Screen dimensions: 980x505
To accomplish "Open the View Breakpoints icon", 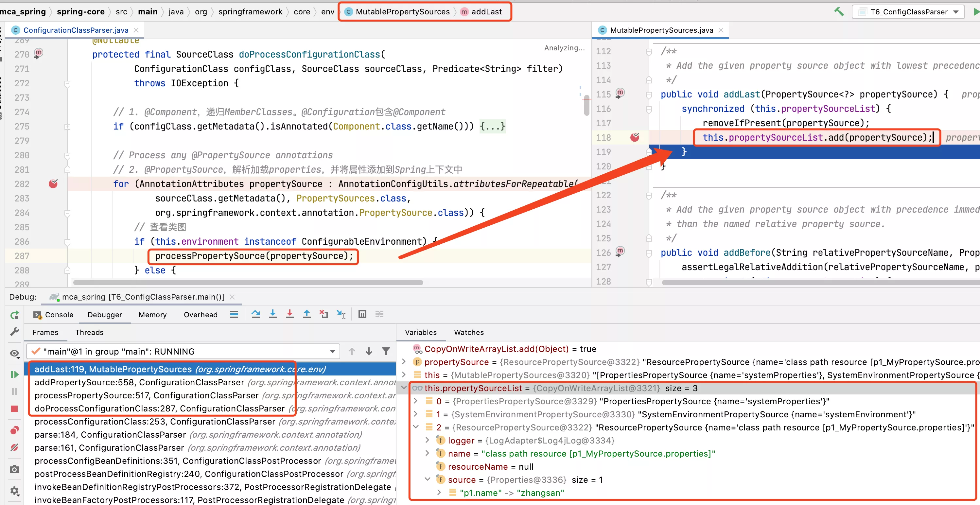I will click(x=14, y=430).
